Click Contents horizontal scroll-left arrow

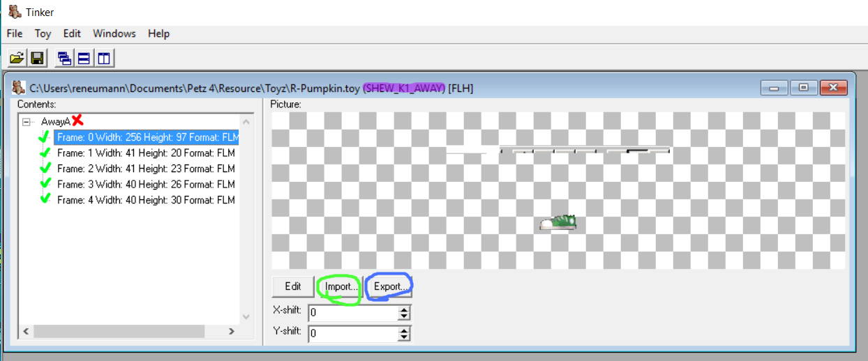coord(28,332)
